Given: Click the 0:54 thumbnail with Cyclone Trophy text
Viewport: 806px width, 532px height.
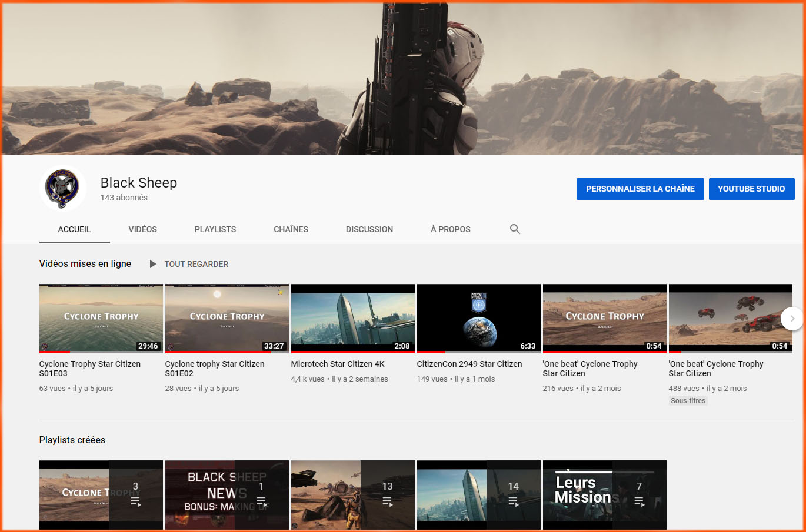Looking at the screenshot, I should pyautogui.click(x=605, y=319).
